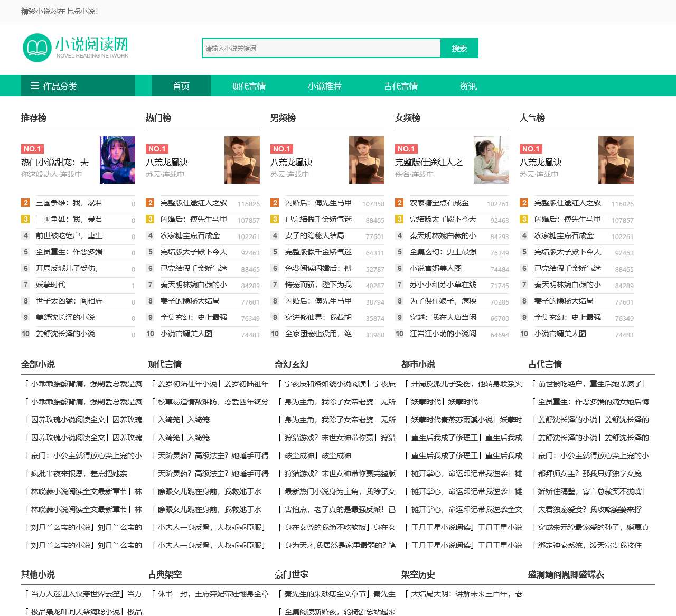Image resolution: width=676 pixels, height=616 pixels.
Task: Select the 首页 navigation item
Action: pos(181,86)
